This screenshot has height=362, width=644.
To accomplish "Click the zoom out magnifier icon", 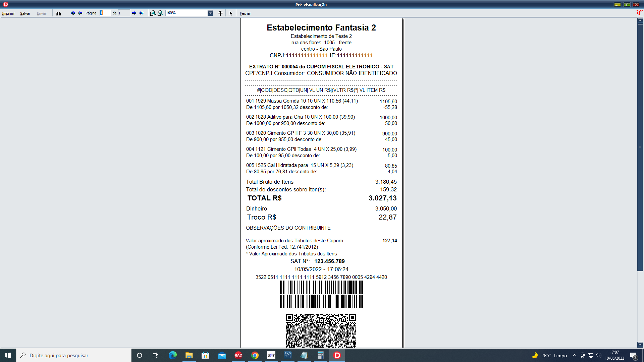I will pyautogui.click(x=153, y=13).
